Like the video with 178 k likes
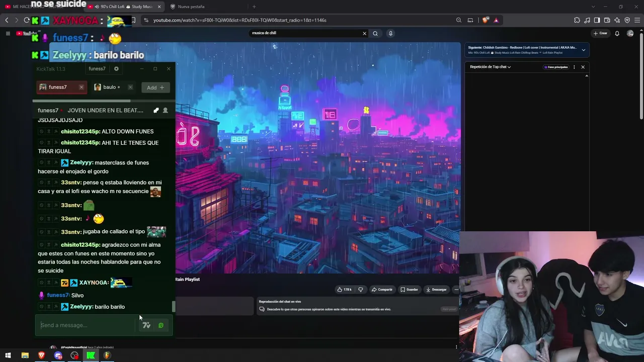This screenshot has width=644, height=362. point(345,290)
